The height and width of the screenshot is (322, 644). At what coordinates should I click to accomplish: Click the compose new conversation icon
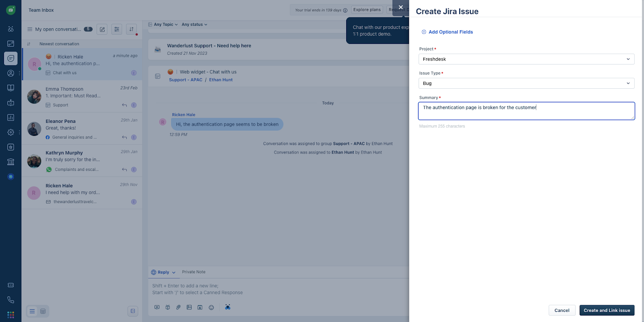tap(102, 29)
